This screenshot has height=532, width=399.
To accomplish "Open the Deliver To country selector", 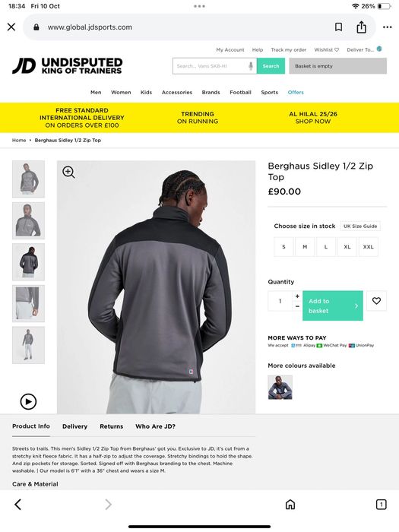I will click(x=364, y=49).
